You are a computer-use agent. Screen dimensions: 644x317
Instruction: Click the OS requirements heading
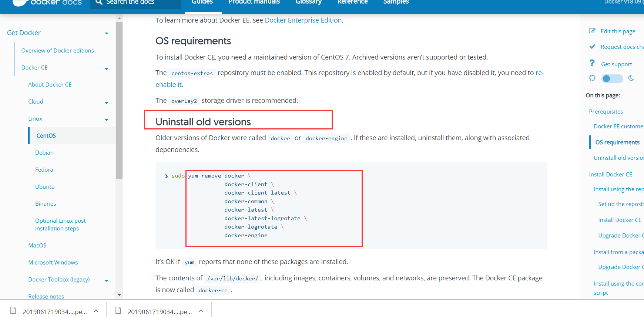pos(193,41)
